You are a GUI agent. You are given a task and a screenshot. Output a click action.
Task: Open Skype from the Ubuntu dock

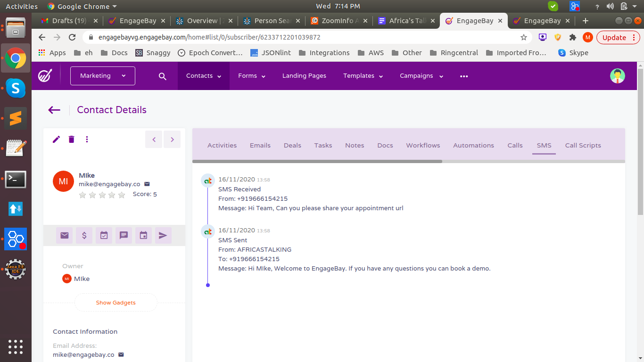16,88
